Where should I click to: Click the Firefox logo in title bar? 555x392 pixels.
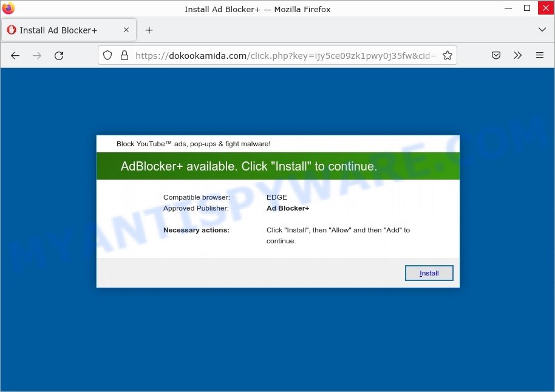click(x=8, y=8)
